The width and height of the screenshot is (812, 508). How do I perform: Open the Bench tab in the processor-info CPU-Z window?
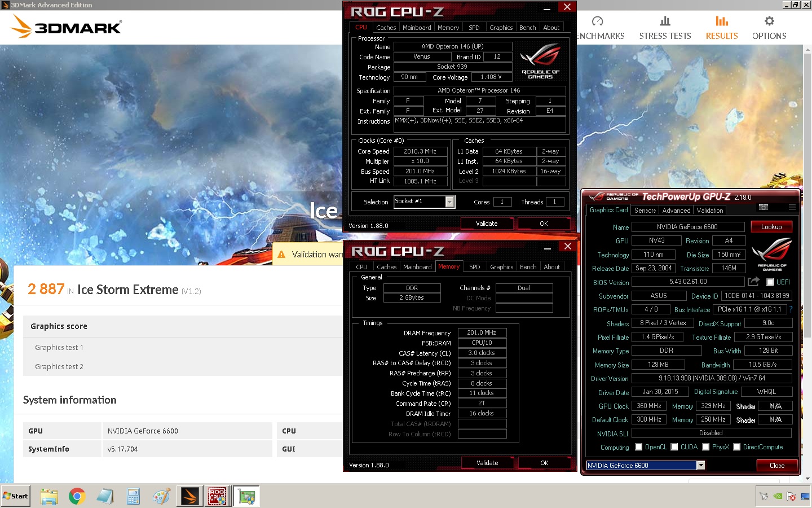pos(528,28)
